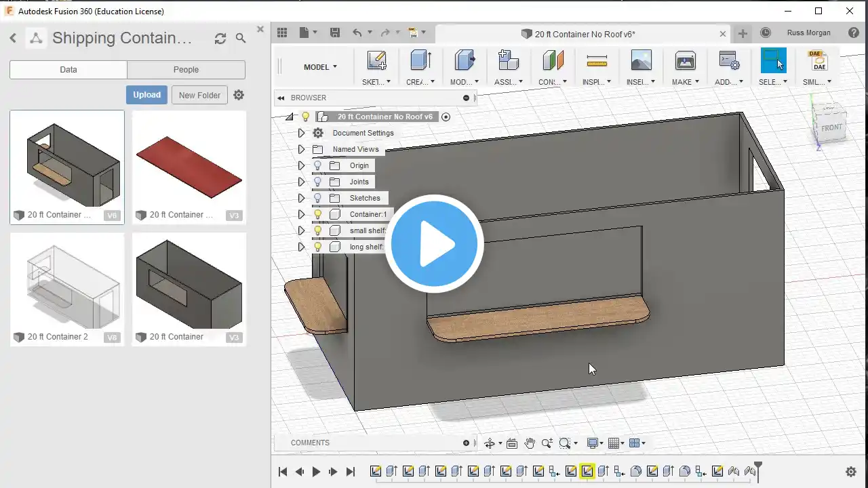Expand the Document Settings tree node
868x488 pixels.
(301, 133)
